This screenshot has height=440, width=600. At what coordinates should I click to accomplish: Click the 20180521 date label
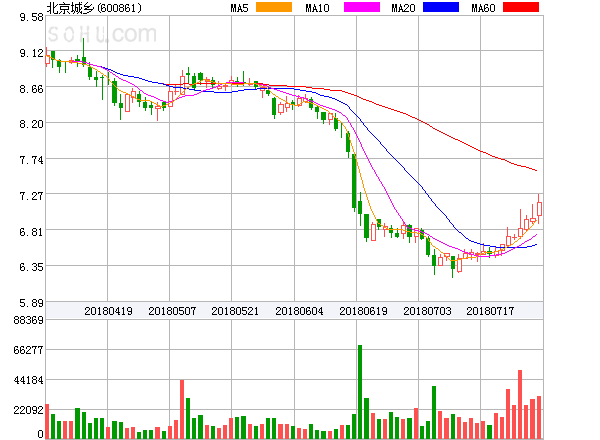point(235,311)
